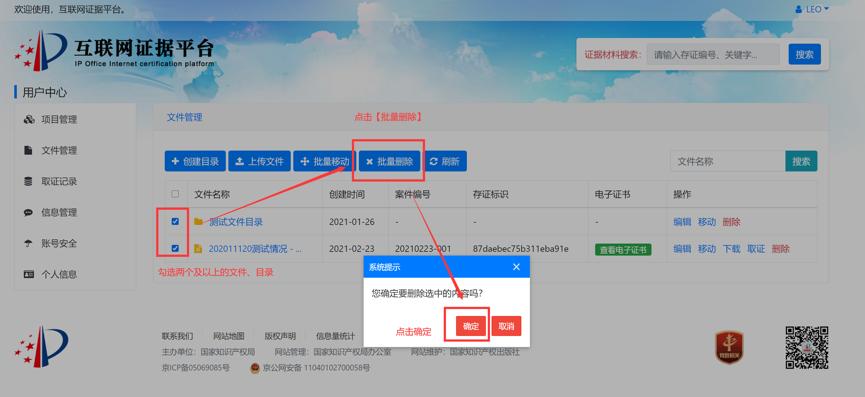
Task: Click the footer IP Office logo
Action: pos(41,347)
